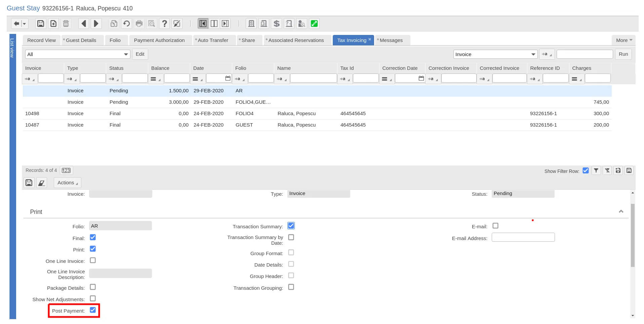The width and height of the screenshot is (644, 324).
Task: Click the apply filter funnel icon
Action: [596, 171]
